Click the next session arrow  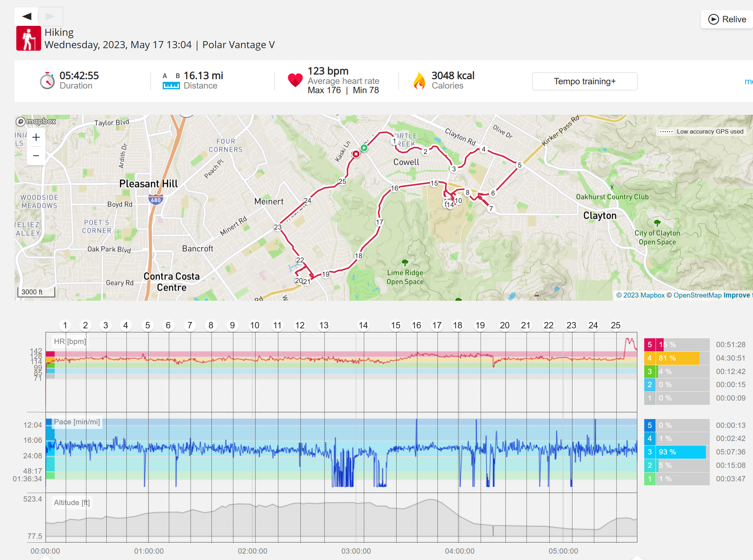pos(51,16)
